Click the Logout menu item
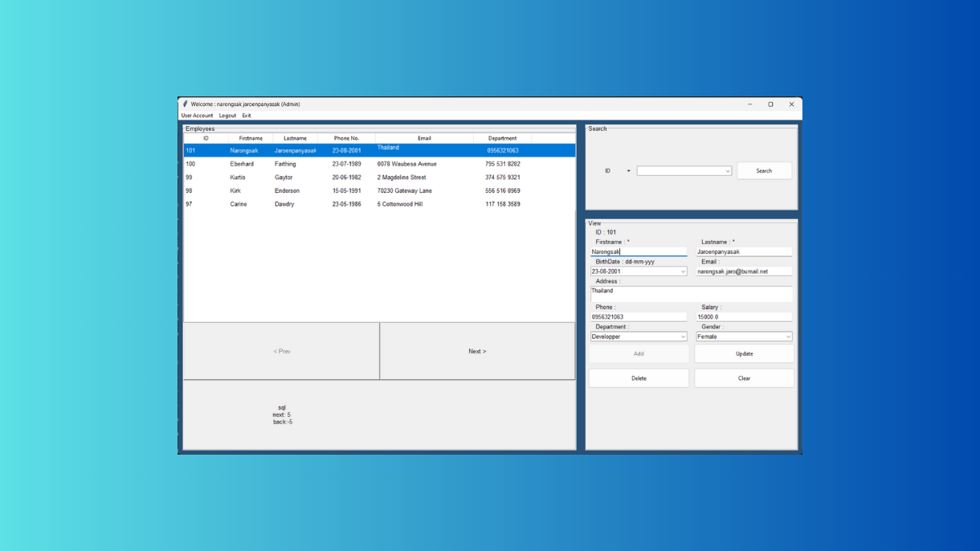980x551 pixels. (227, 116)
